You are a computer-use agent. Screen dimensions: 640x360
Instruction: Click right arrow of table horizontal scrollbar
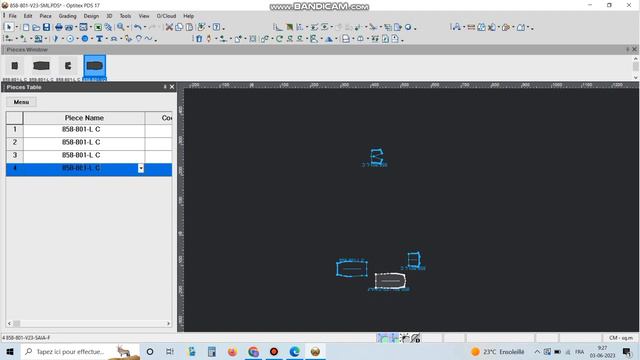tap(168, 323)
